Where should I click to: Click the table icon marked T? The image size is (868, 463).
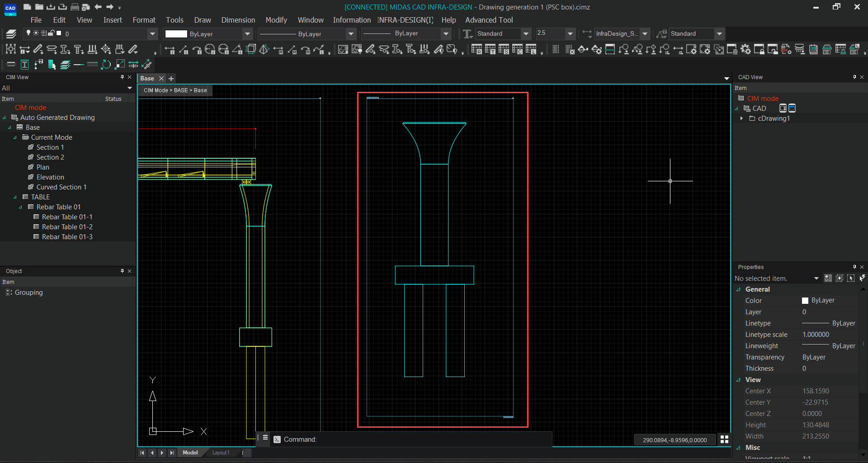point(490,49)
